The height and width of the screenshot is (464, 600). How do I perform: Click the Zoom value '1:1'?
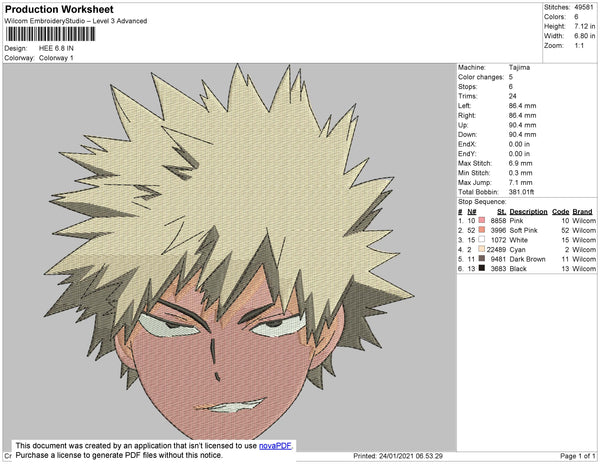[x=579, y=46]
